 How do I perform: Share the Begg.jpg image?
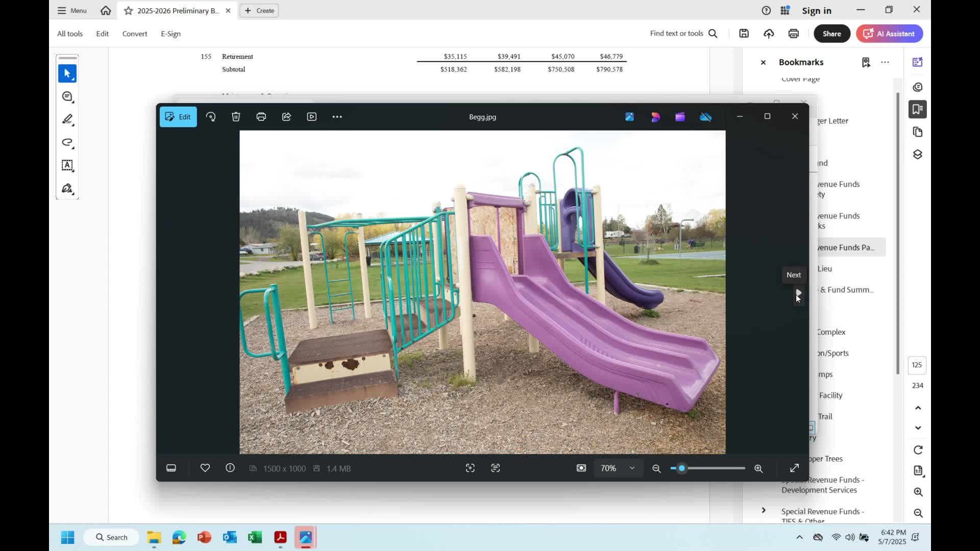click(x=286, y=117)
